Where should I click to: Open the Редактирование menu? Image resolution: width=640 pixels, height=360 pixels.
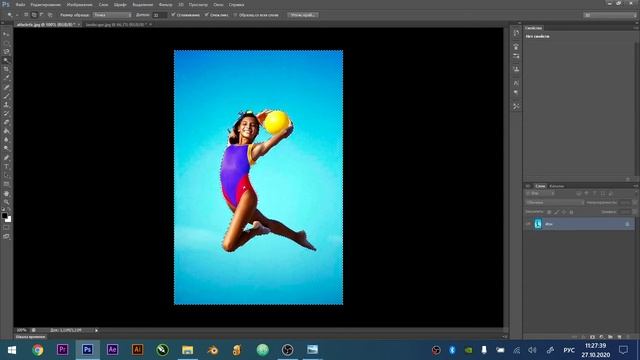click(x=45, y=4)
